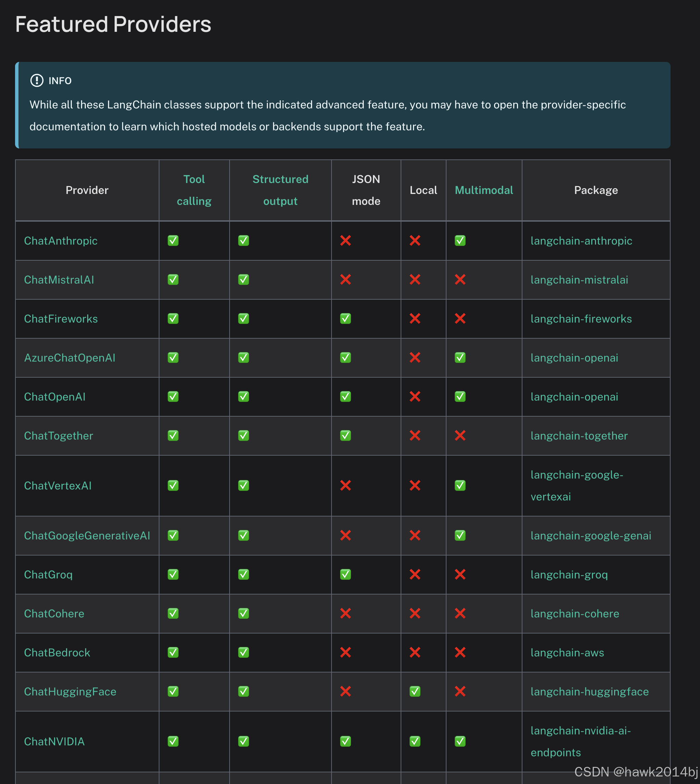Open the langchain-aws package link
Viewport: 700px width, 784px height.
coord(567,653)
